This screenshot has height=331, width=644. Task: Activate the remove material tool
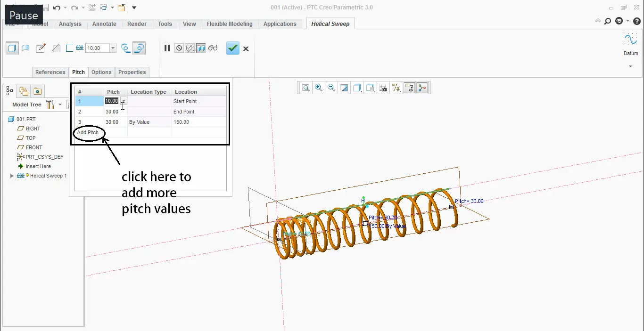click(57, 48)
